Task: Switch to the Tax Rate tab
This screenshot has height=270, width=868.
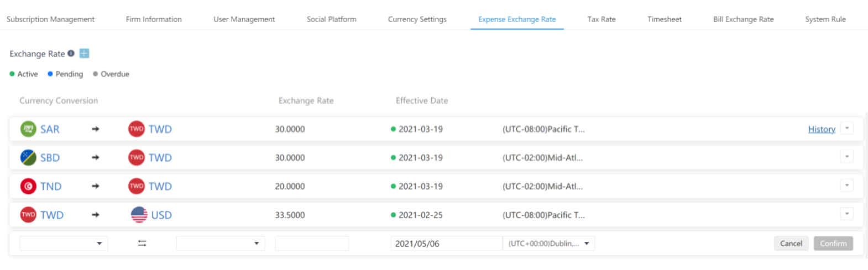Action: tap(601, 19)
